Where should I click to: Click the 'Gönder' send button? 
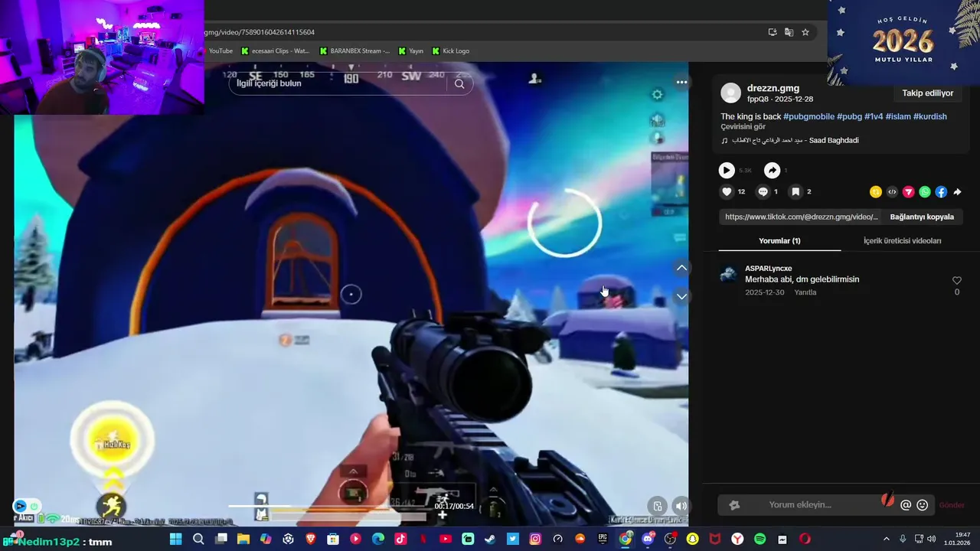point(952,505)
